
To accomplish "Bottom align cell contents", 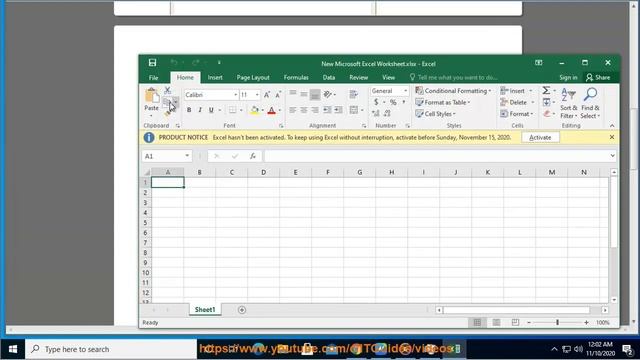I will (x=315, y=94).
